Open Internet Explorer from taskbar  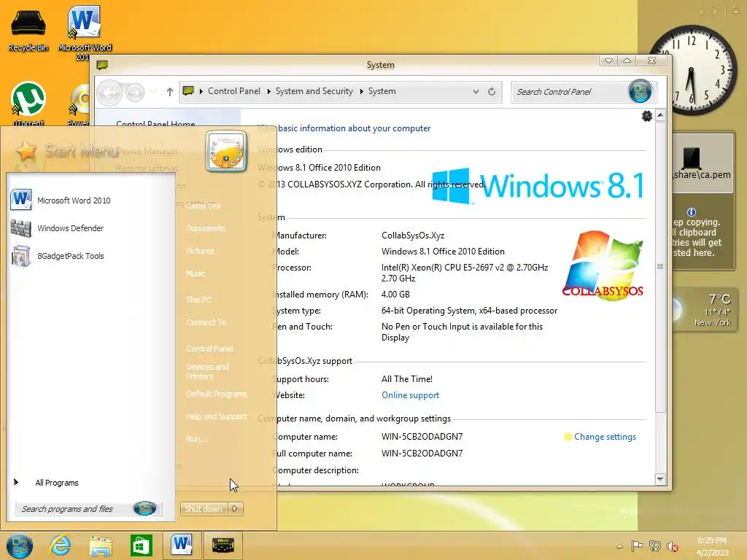click(60, 545)
